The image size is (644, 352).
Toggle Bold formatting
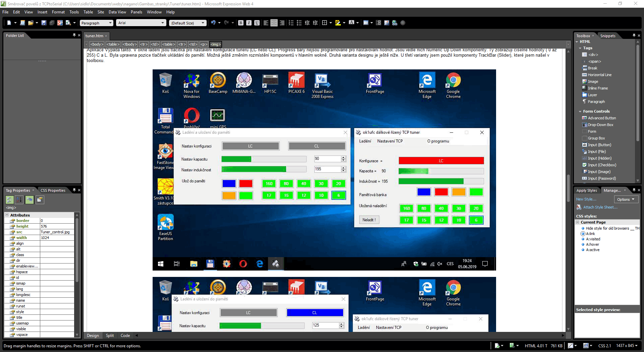pyautogui.click(x=240, y=23)
